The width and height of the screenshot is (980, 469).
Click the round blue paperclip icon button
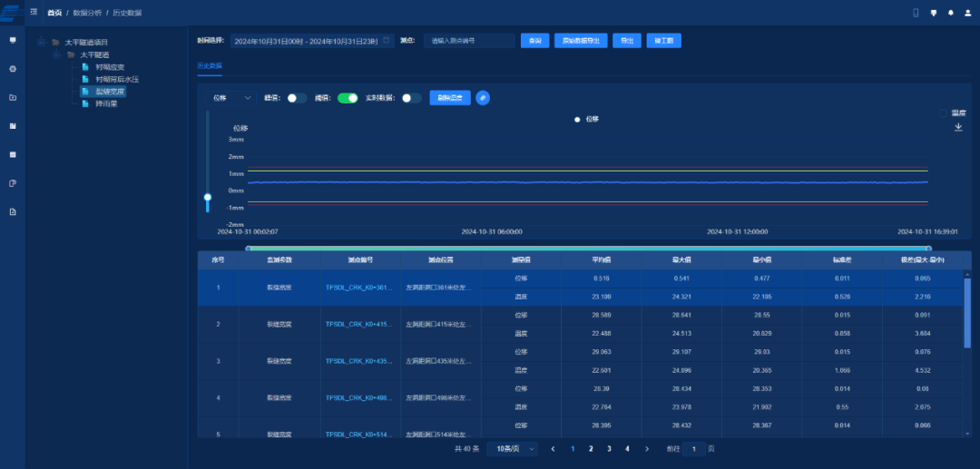(483, 98)
